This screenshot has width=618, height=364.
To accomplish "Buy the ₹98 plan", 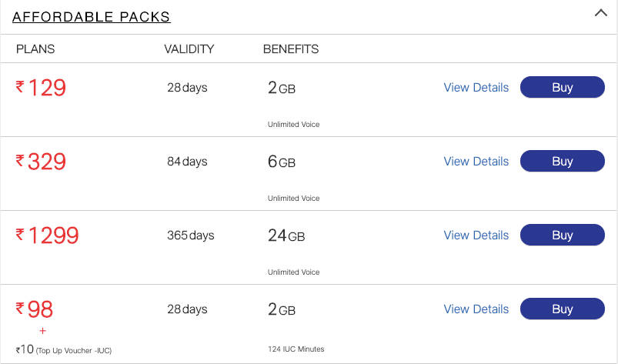I will point(562,309).
